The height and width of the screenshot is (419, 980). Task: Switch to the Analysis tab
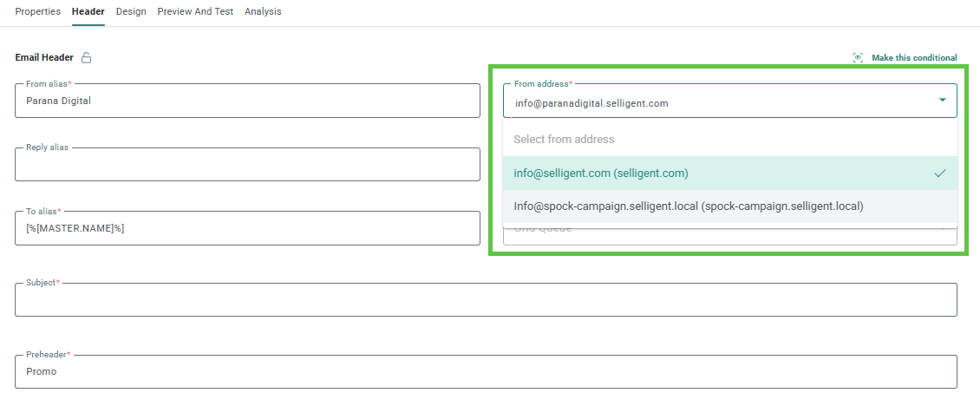(263, 12)
